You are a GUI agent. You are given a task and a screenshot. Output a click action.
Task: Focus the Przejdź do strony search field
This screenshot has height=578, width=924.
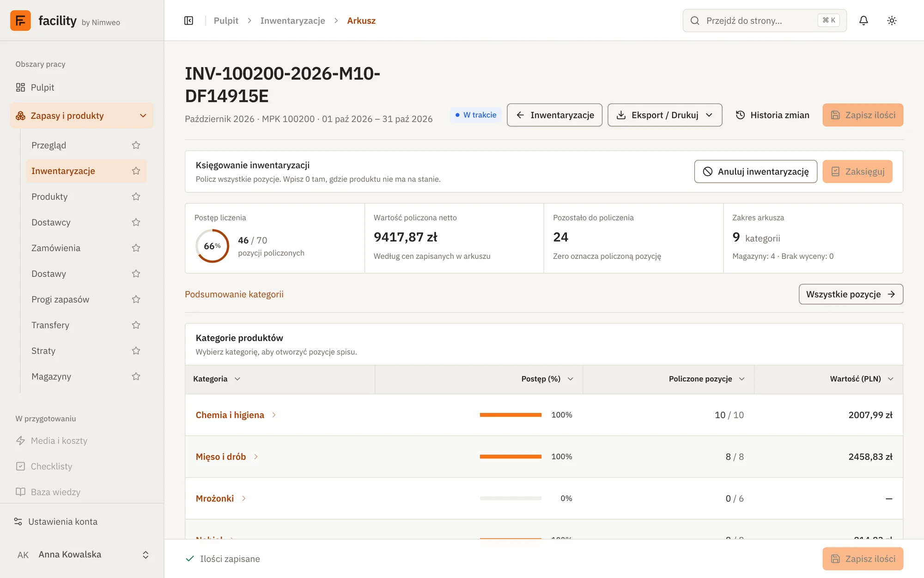click(x=764, y=21)
